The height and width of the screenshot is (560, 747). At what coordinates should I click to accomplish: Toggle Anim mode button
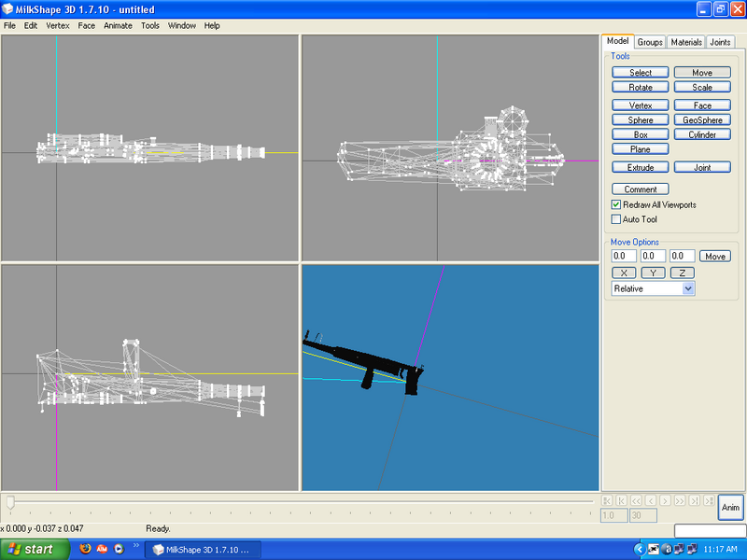click(730, 507)
